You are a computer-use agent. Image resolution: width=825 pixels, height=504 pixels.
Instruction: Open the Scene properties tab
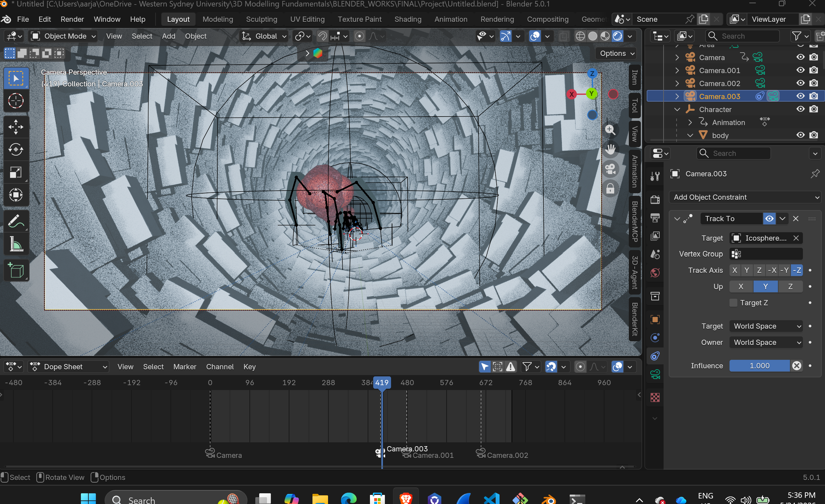[x=655, y=254]
